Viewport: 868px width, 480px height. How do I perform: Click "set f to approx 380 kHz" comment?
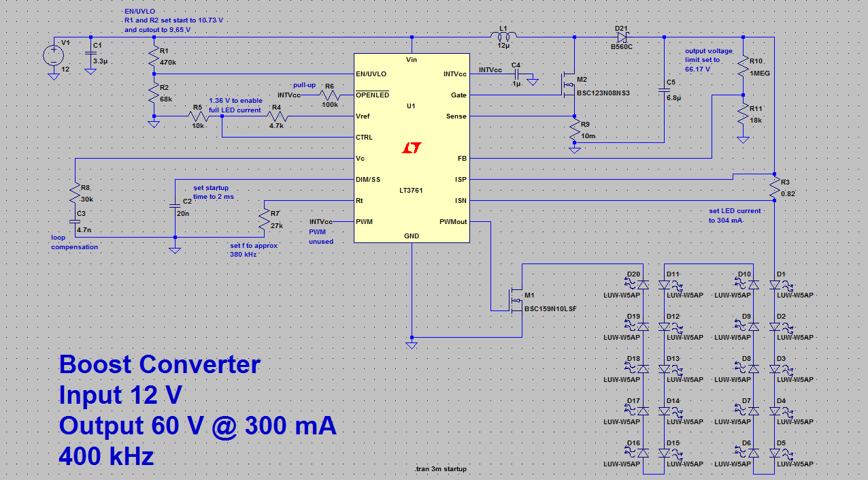pyautogui.click(x=254, y=250)
